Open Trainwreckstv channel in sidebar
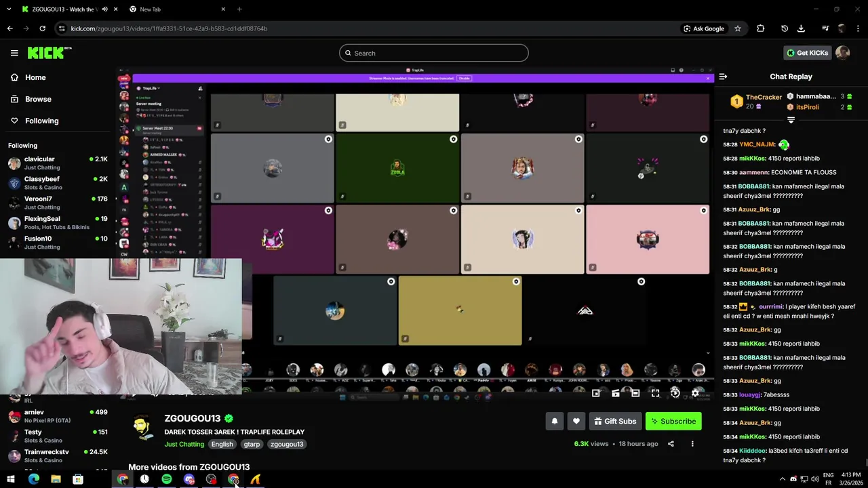 coord(58,455)
